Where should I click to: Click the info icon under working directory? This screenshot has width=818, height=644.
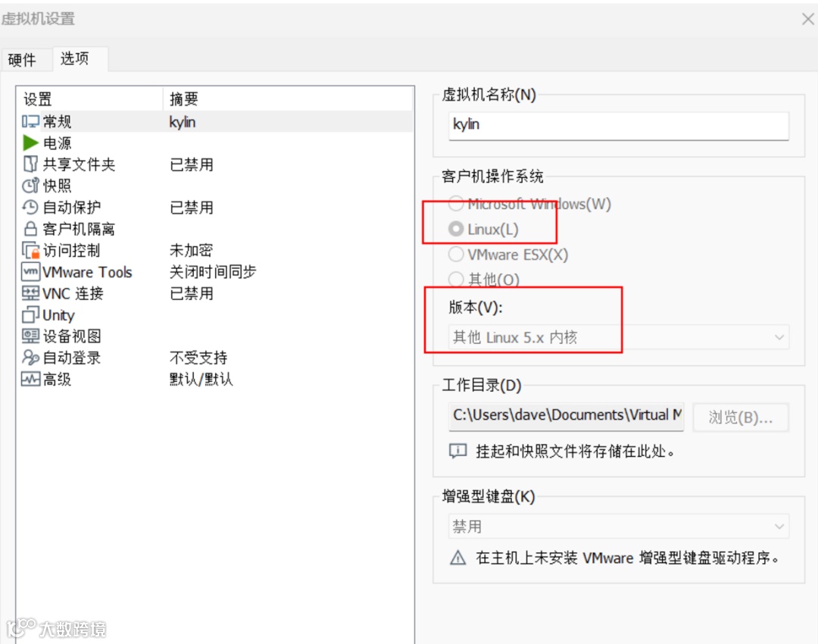(x=457, y=451)
